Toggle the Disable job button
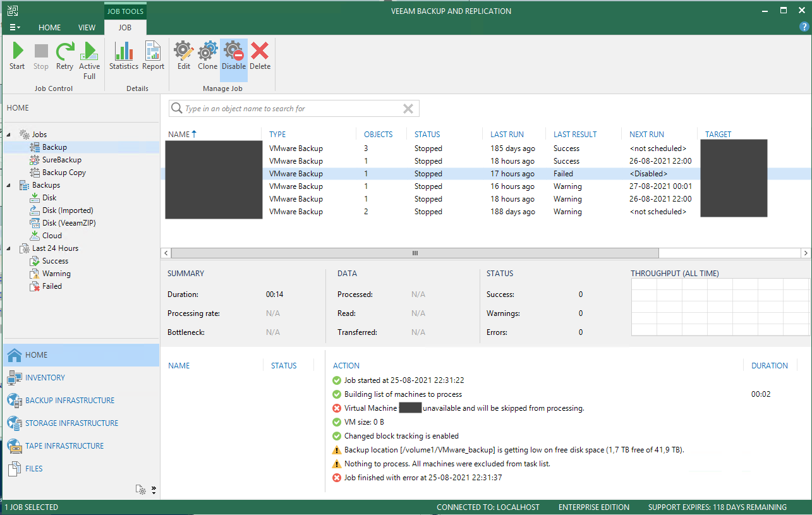Image resolution: width=812 pixels, height=515 pixels. tap(234, 56)
